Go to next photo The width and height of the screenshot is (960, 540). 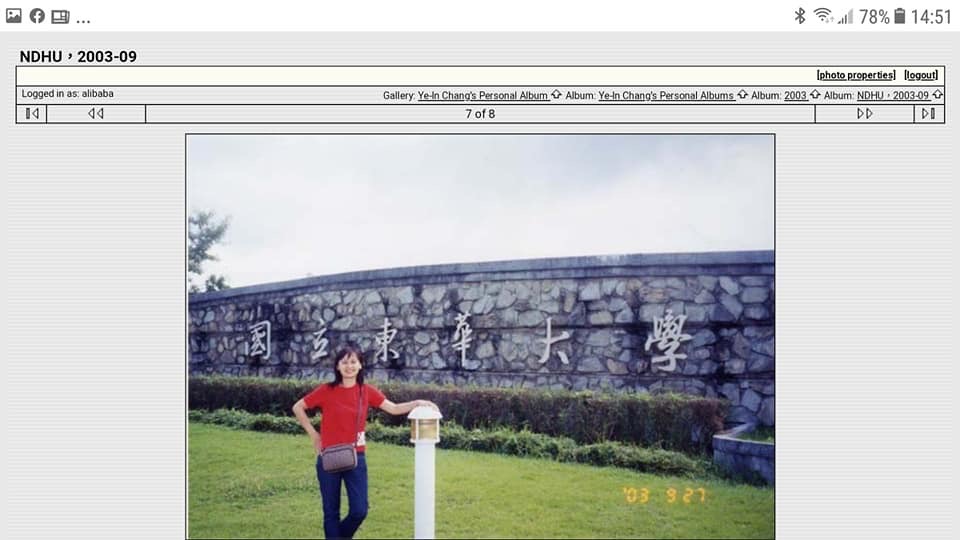point(864,114)
